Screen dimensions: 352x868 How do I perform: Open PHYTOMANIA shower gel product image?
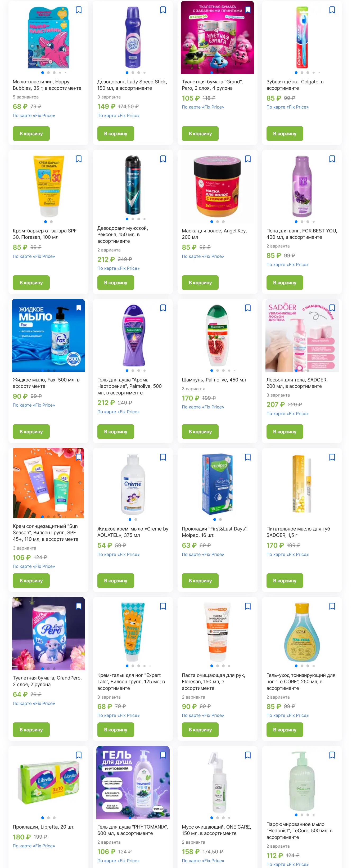(x=133, y=782)
